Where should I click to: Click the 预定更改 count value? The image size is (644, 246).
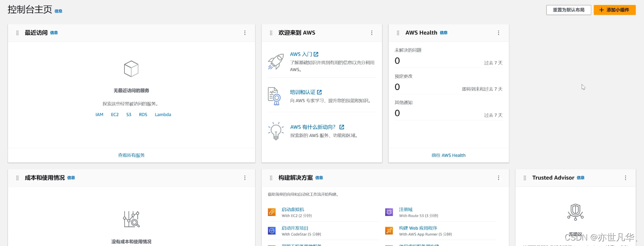397,87
